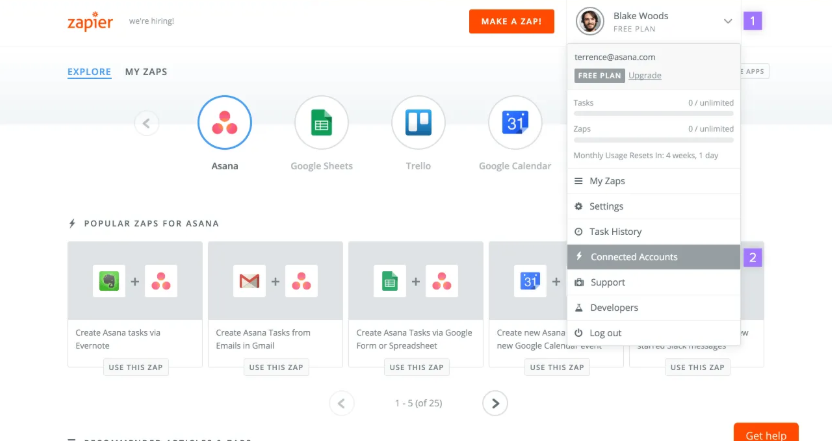This screenshot has width=832, height=441.
Task: Click the we're hiring link
Action: (x=151, y=21)
